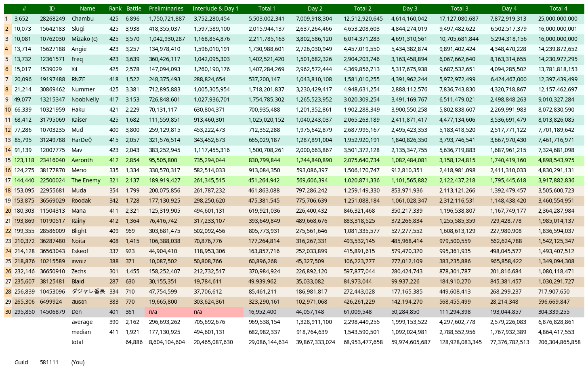Select the guild ID '581111'
The height and width of the screenshot is (372, 588).
click(49, 362)
